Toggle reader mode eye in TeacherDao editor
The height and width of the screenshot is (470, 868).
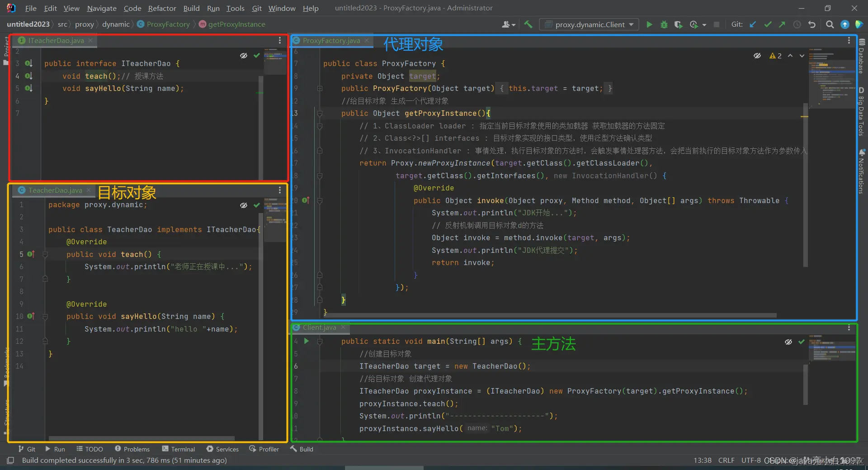click(244, 205)
